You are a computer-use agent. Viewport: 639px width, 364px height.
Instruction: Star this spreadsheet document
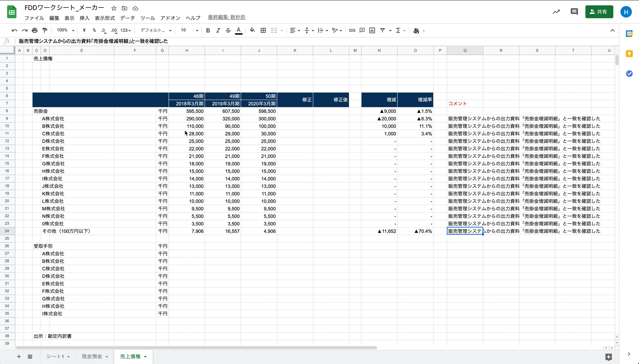114,8
